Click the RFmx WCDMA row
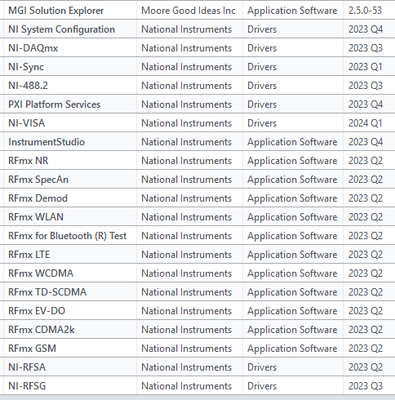Viewport: 395px width, 400px height. coord(197,273)
